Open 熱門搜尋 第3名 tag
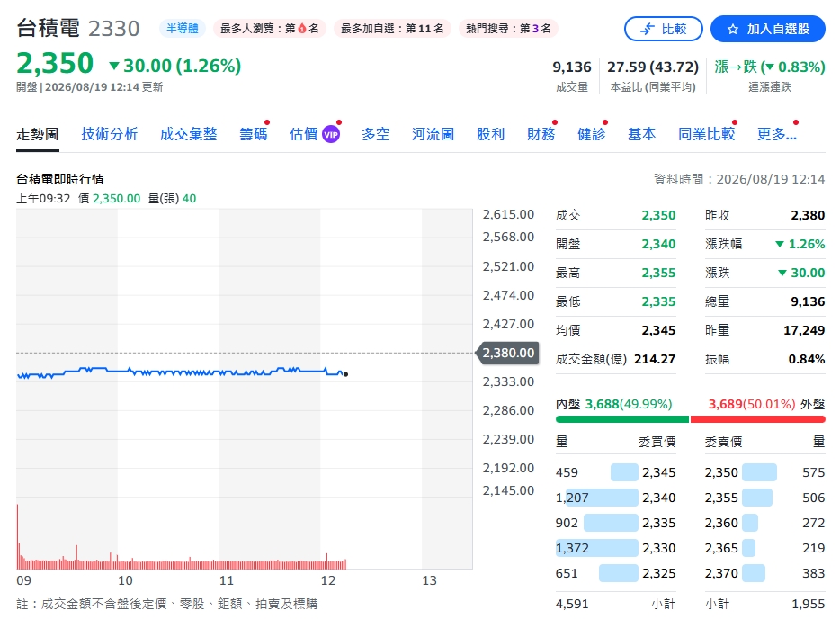This screenshot has width=840, height=619. pos(508,29)
